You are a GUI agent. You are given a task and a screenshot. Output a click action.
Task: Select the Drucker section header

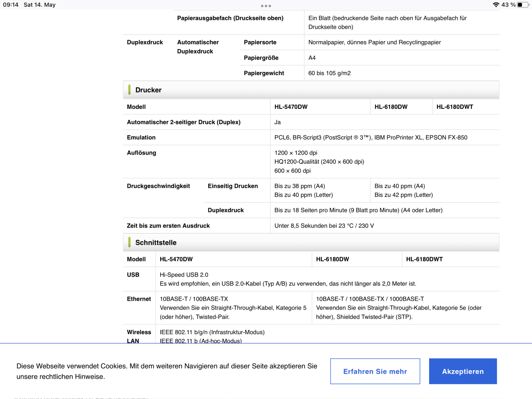pos(148,90)
